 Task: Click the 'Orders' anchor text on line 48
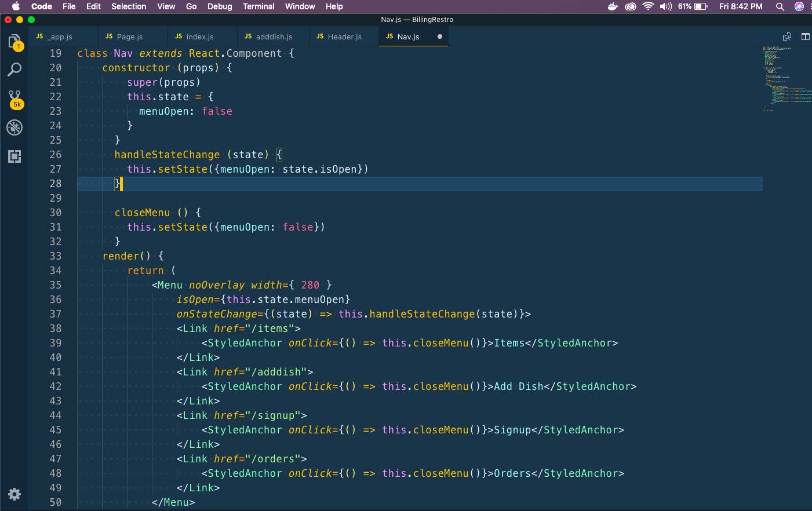(x=512, y=473)
